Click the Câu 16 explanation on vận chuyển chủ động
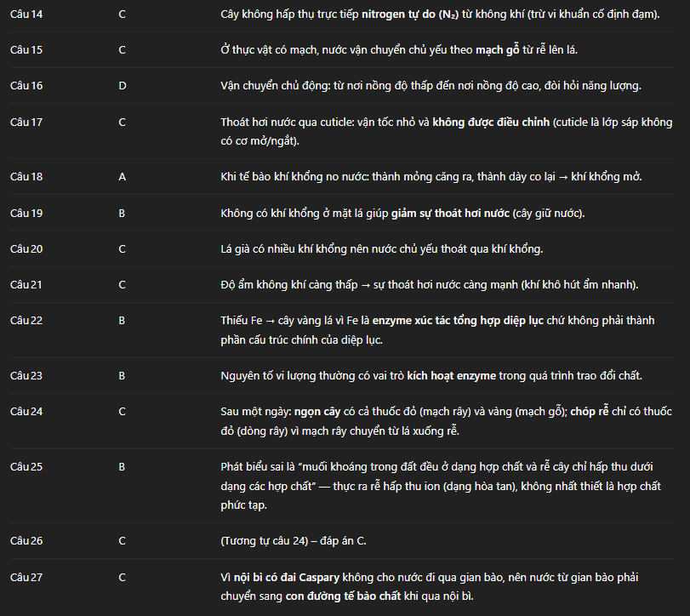 (x=431, y=86)
